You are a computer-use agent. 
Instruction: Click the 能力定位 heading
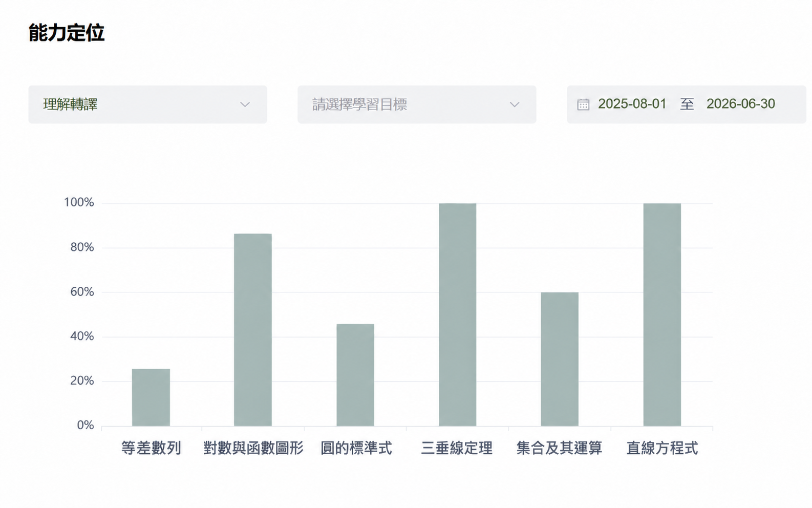coord(67,33)
